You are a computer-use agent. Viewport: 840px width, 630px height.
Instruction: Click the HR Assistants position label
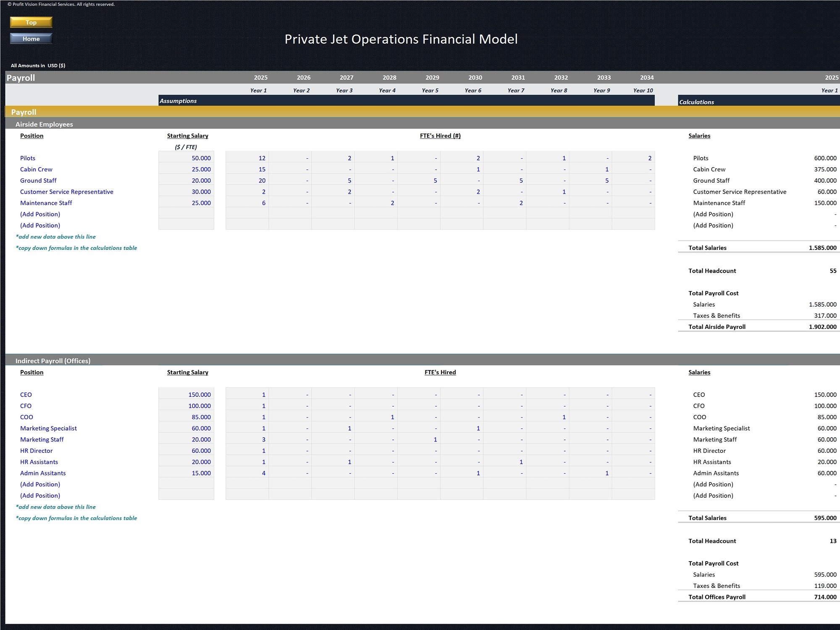coord(39,462)
